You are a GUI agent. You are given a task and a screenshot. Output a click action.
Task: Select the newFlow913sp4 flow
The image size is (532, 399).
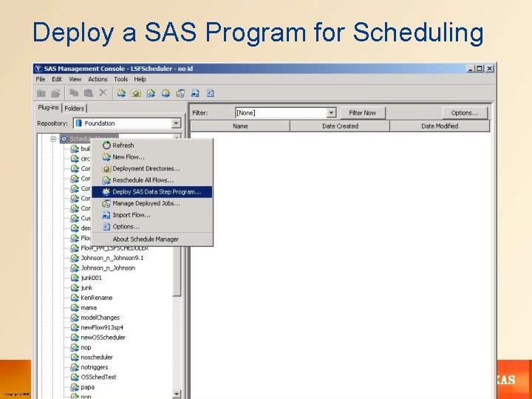102,327
